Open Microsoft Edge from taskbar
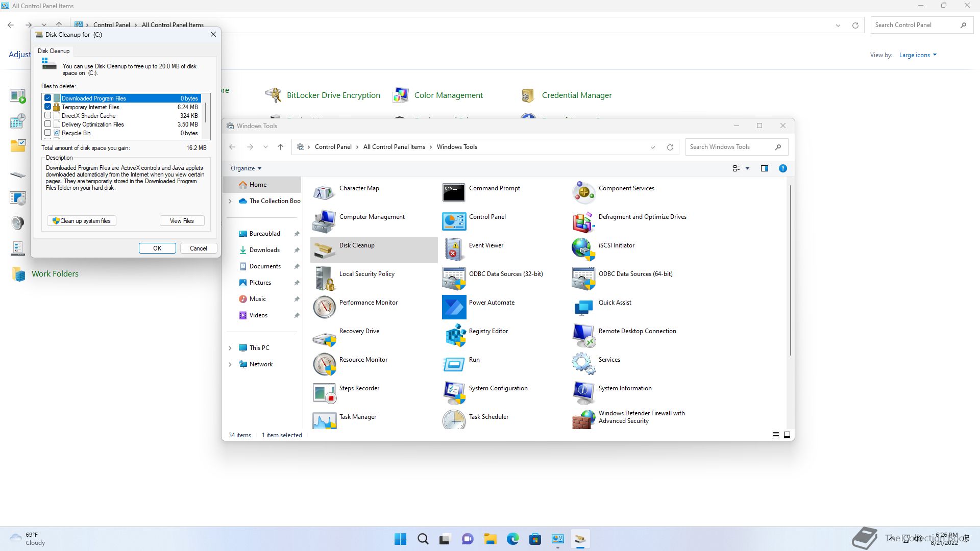This screenshot has width=980, height=551. click(513, 539)
